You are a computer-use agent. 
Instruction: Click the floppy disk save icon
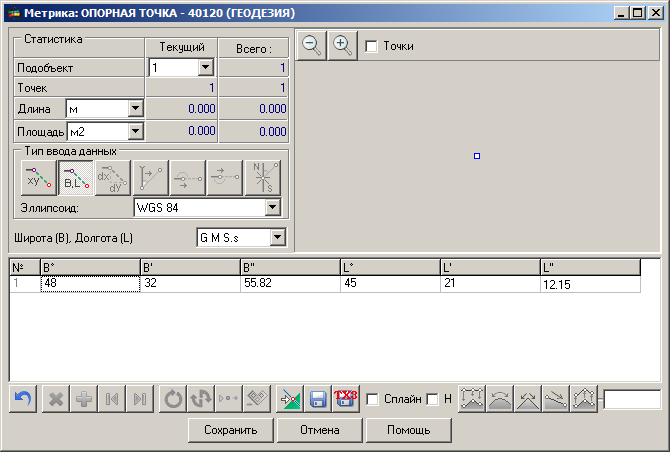coord(318,399)
